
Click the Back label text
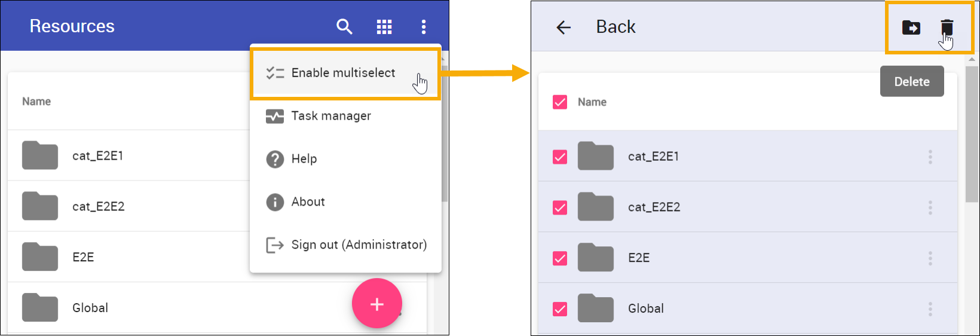(x=615, y=27)
